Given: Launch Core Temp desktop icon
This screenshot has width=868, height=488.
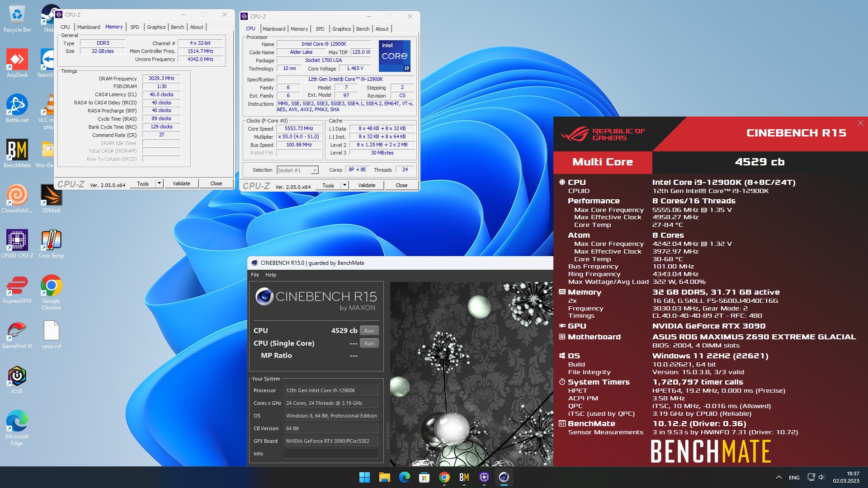Looking at the screenshot, I should coord(51,244).
